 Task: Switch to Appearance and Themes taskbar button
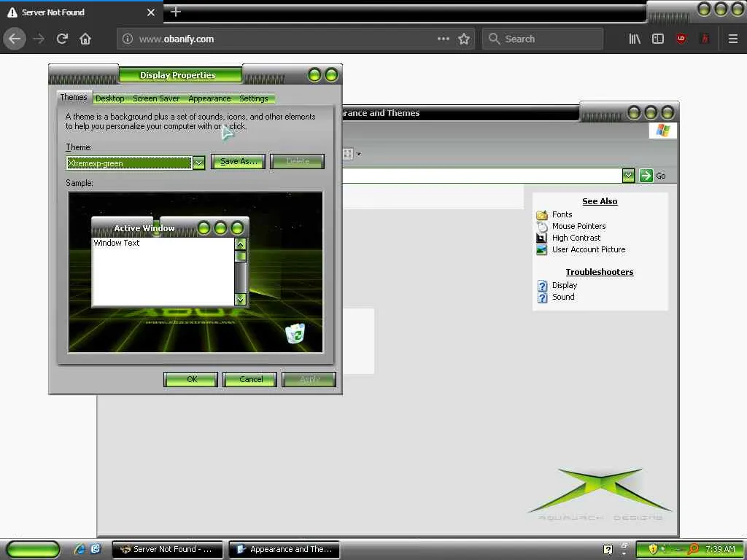(x=285, y=549)
